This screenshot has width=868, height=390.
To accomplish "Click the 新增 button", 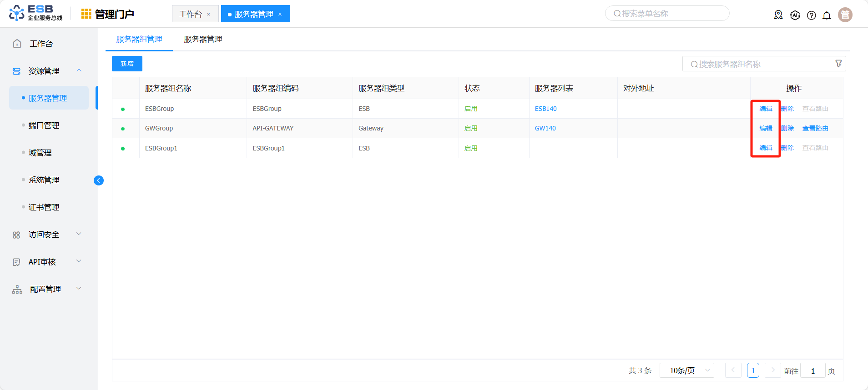I will pyautogui.click(x=127, y=64).
